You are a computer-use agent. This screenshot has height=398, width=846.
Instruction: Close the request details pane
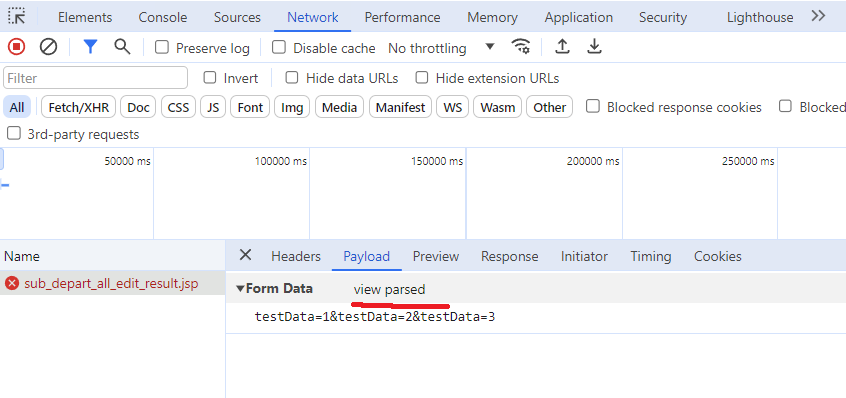245,255
